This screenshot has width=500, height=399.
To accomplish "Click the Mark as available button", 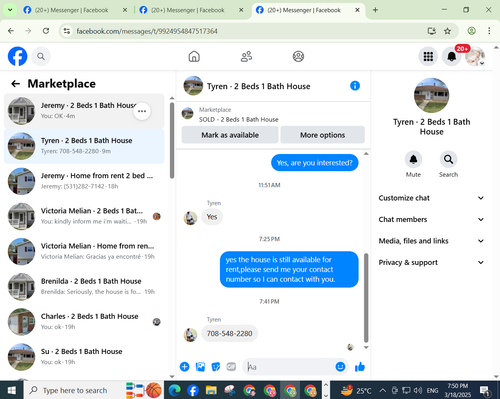I will [230, 135].
